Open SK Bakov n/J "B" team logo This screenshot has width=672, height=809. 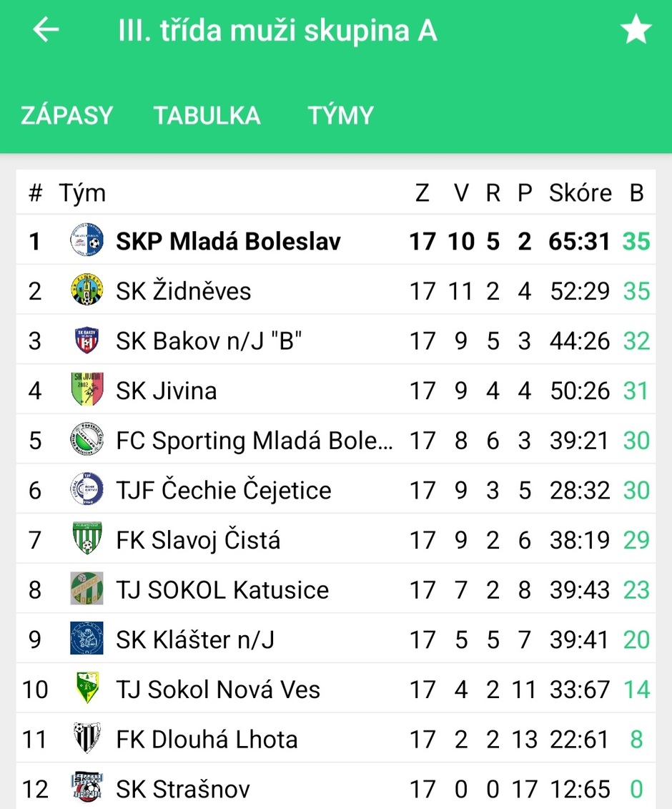click(x=87, y=340)
